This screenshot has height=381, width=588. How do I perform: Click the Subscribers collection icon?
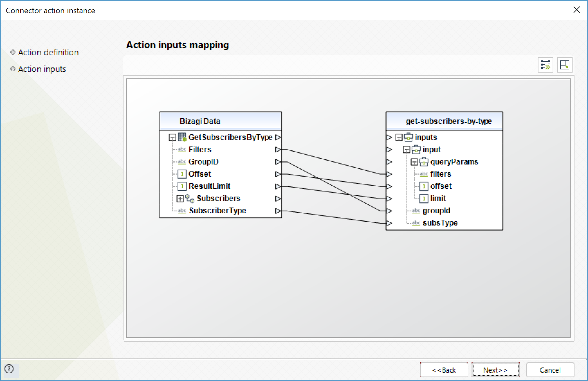190,199
